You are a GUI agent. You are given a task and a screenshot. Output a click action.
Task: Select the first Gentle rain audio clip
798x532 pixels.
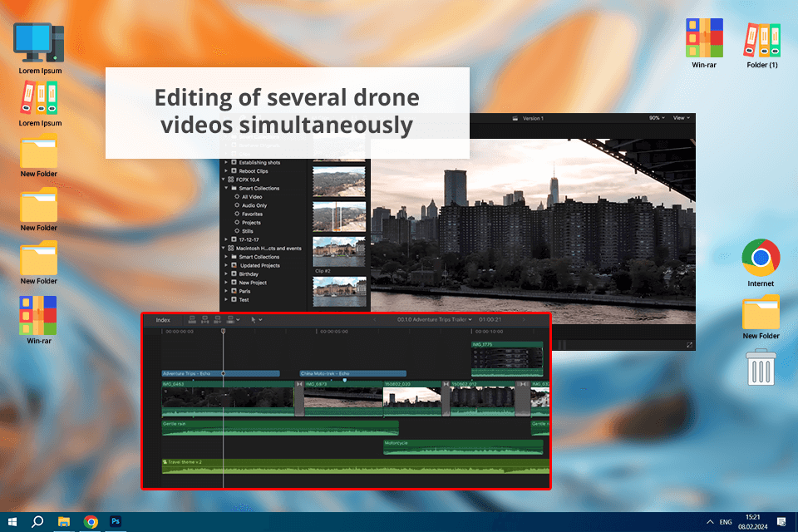pyautogui.click(x=280, y=427)
